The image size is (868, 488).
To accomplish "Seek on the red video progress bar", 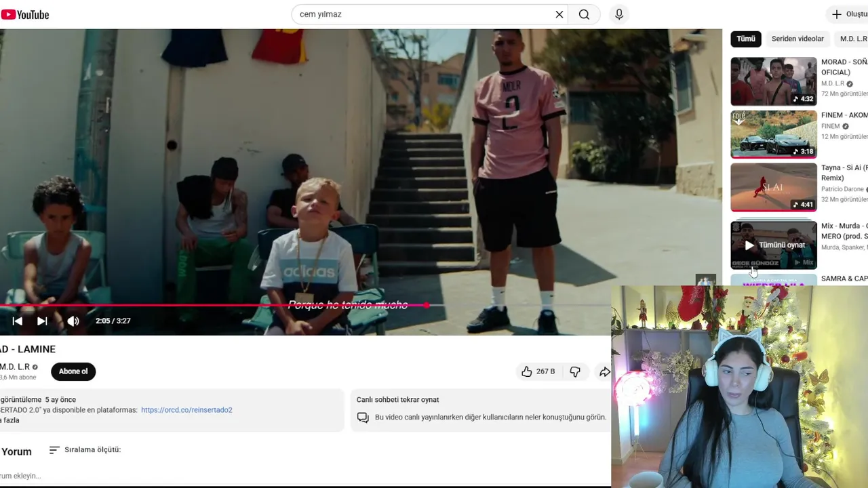I will 305,305.
